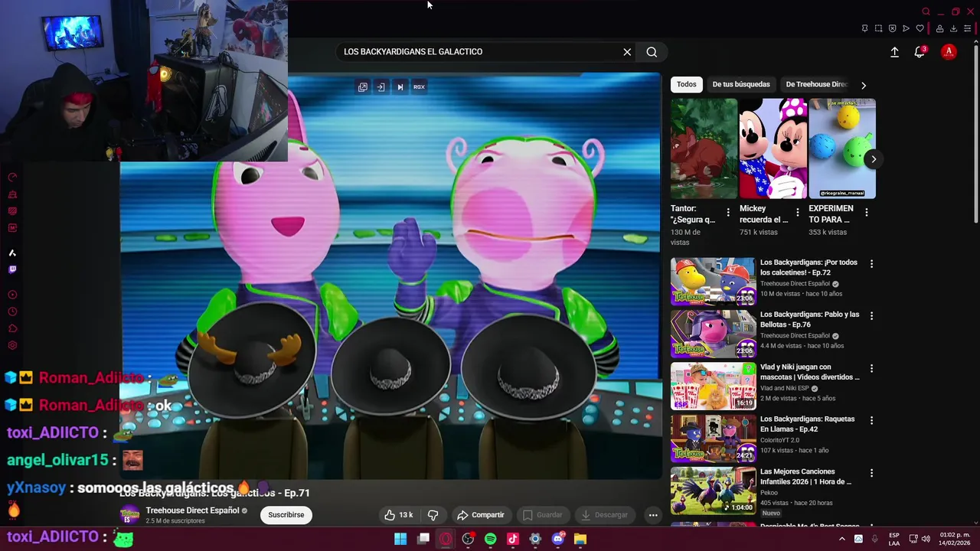This screenshot has width=980, height=551.
Task: Open options for Por todos los calcetines video
Action: (871, 264)
